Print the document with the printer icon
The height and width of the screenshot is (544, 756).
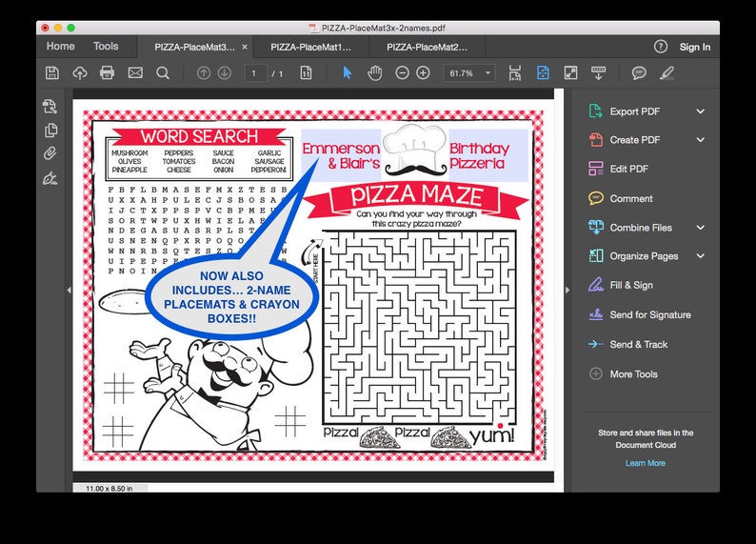(107, 72)
